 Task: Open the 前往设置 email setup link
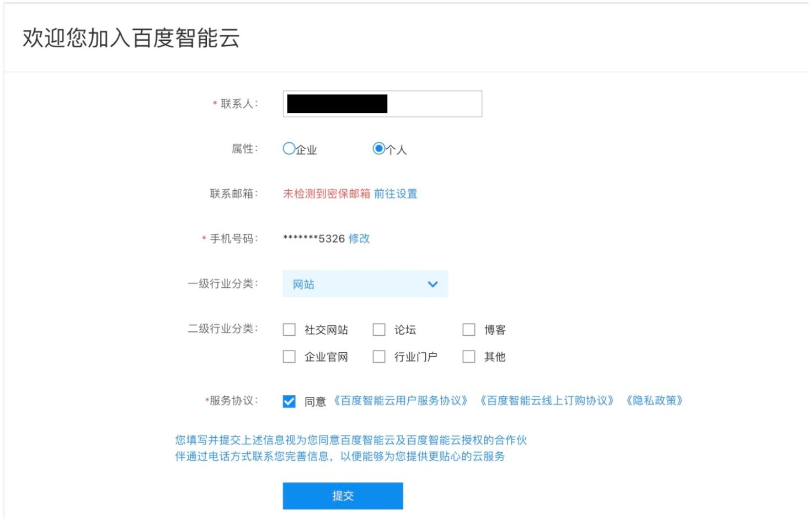tap(396, 194)
